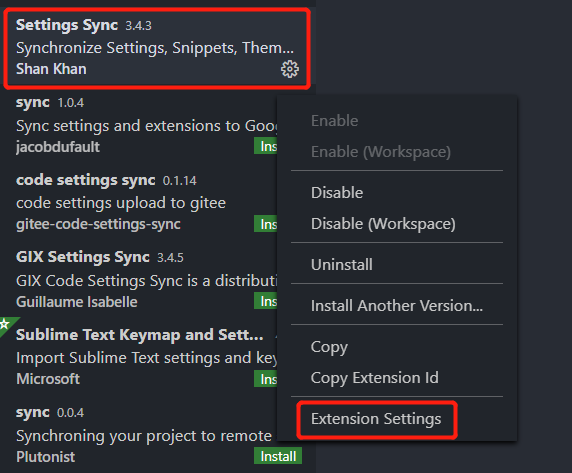Install the gitee-code-settings-sync extension
This screenshot has width=572, height=473.
click(266, 224)
